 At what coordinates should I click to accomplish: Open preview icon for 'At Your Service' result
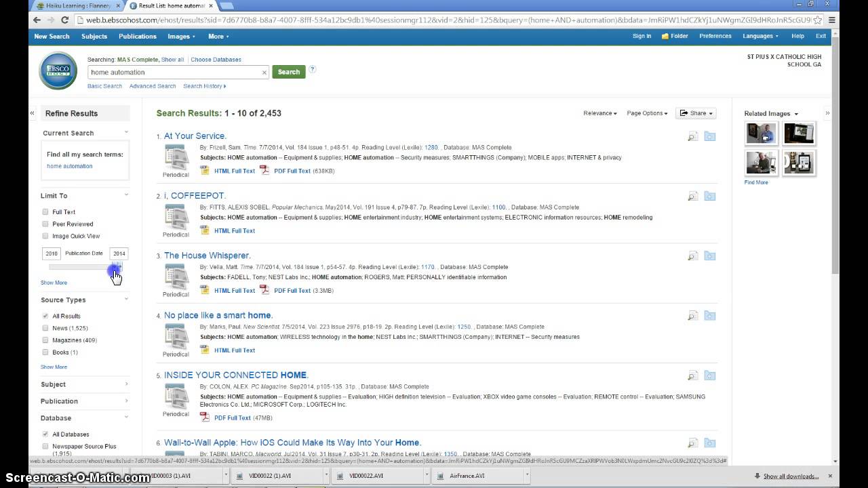(x=692, y=137)
